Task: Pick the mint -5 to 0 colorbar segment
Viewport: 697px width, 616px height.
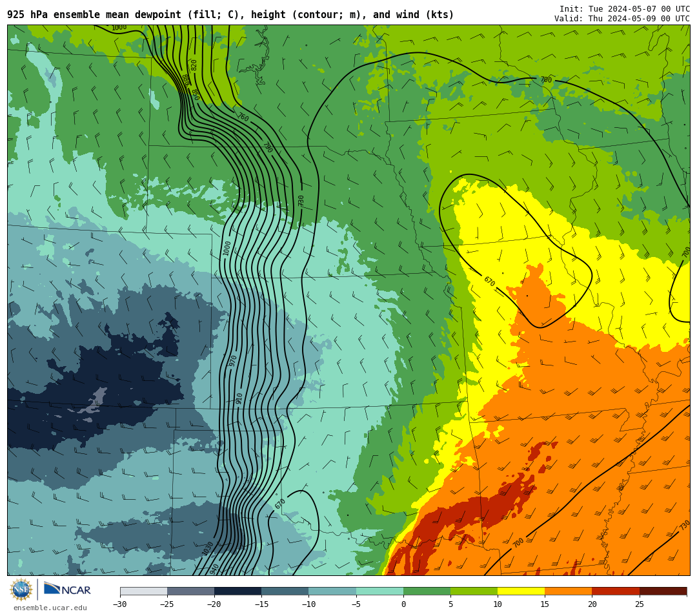Action: [379, 591]
